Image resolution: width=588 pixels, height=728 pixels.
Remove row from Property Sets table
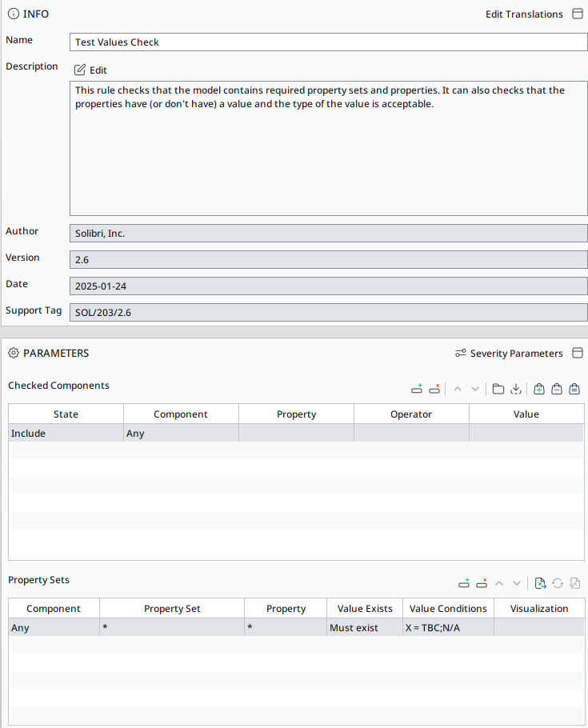click(482, 584)
